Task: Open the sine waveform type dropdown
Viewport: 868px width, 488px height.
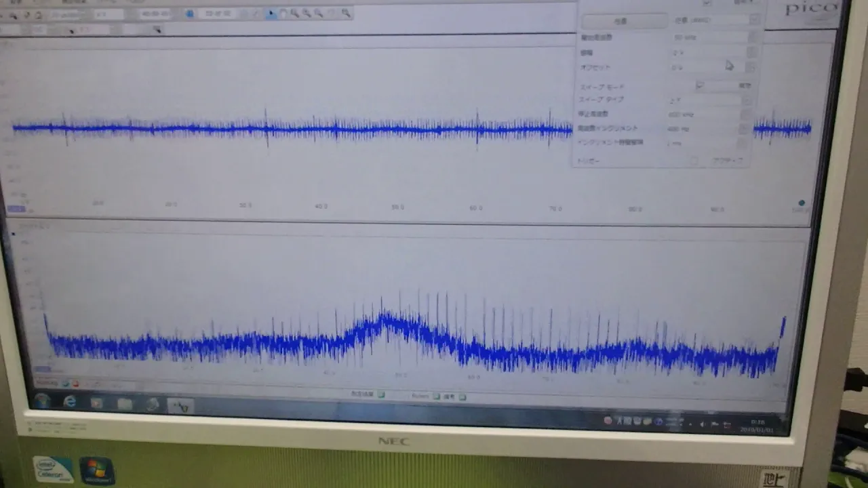Action: point(715,20)
